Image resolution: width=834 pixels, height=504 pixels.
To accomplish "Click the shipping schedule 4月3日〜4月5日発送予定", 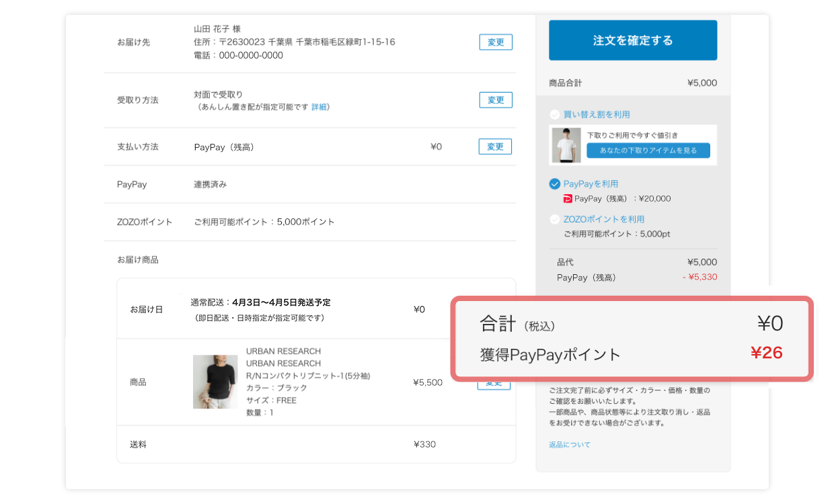I will tap(281, 302).
